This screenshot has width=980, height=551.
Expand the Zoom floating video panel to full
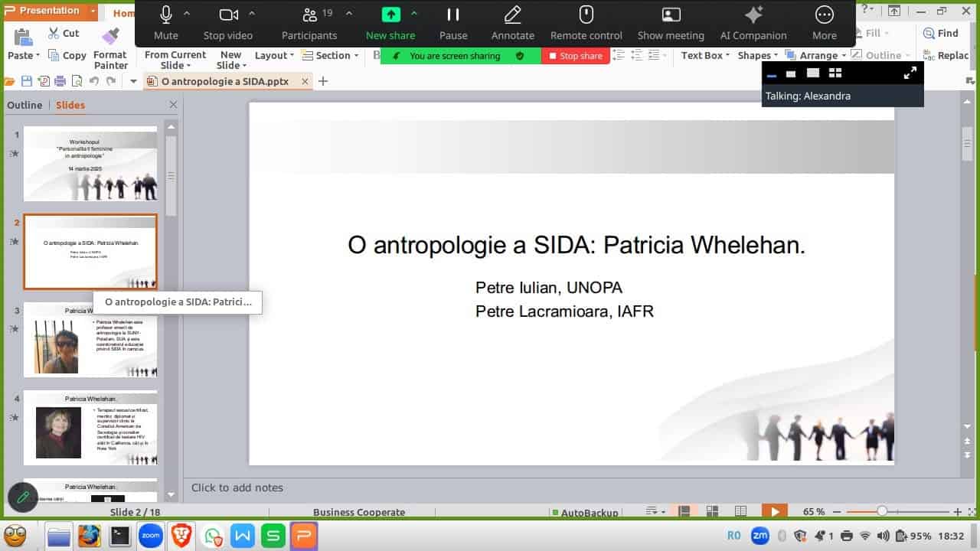(x=910, y=73)
